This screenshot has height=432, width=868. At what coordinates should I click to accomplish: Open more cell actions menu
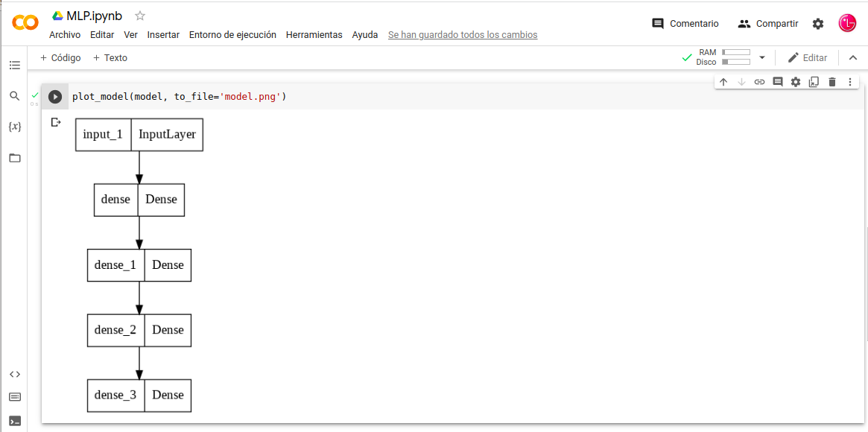(850, 82)
